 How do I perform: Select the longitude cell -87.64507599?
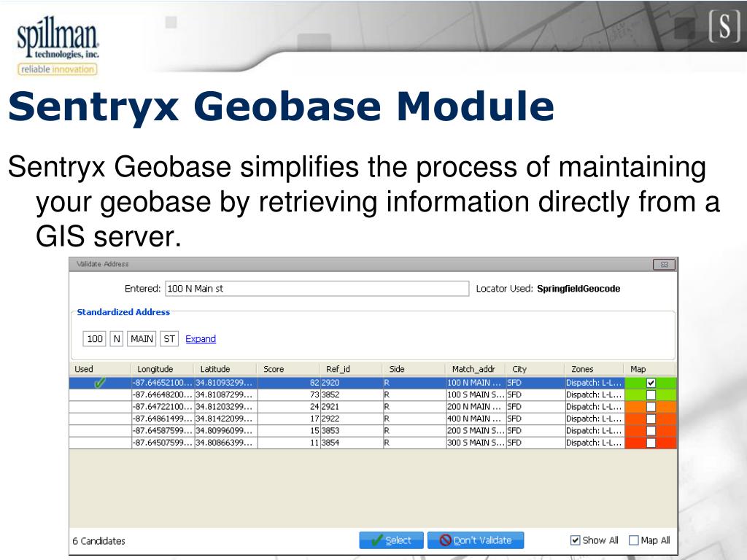163,443
